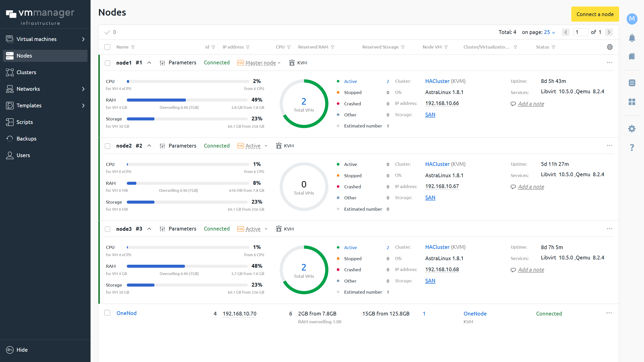Select the OneNod row checkbox
644x362 pixels.
click(x=107, y=313)
